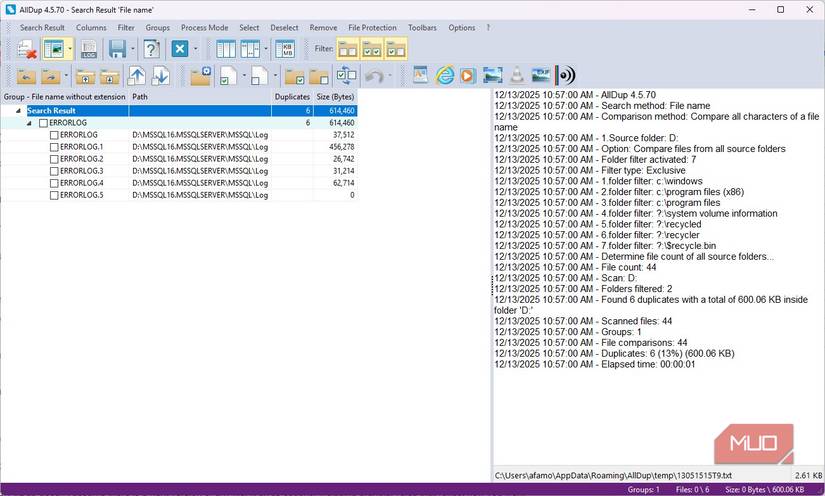The image size is (825, 496).
Task: Click the deselect files empty page icon
Action: [259, 76]
